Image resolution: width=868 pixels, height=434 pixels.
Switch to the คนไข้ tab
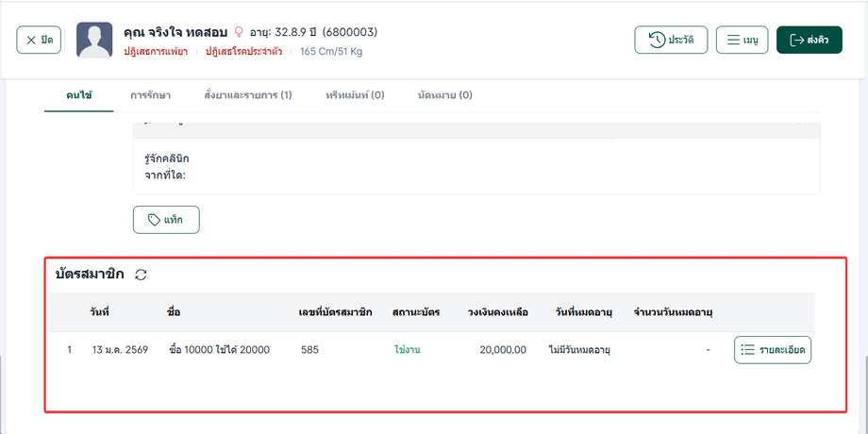point(79,95)
